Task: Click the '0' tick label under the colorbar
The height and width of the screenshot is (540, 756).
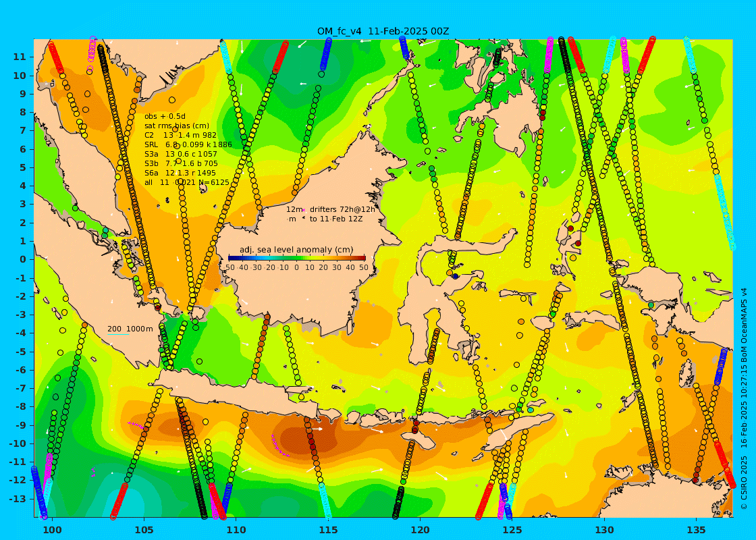Action: (x=296, y=267)
